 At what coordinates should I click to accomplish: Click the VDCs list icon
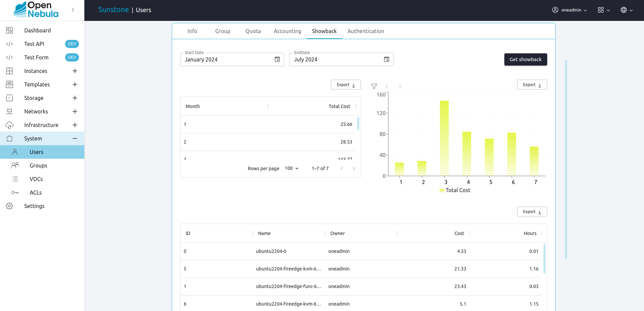(15, 179)
